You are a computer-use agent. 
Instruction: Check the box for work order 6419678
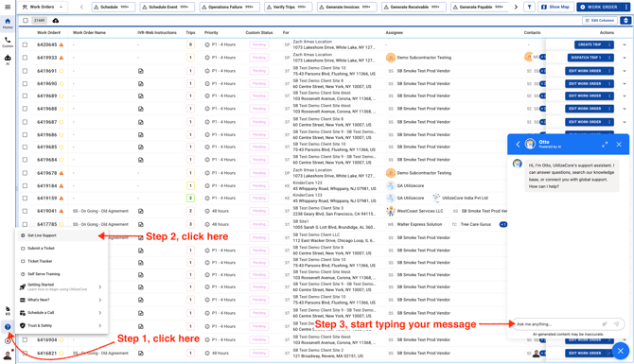(25, 173)
